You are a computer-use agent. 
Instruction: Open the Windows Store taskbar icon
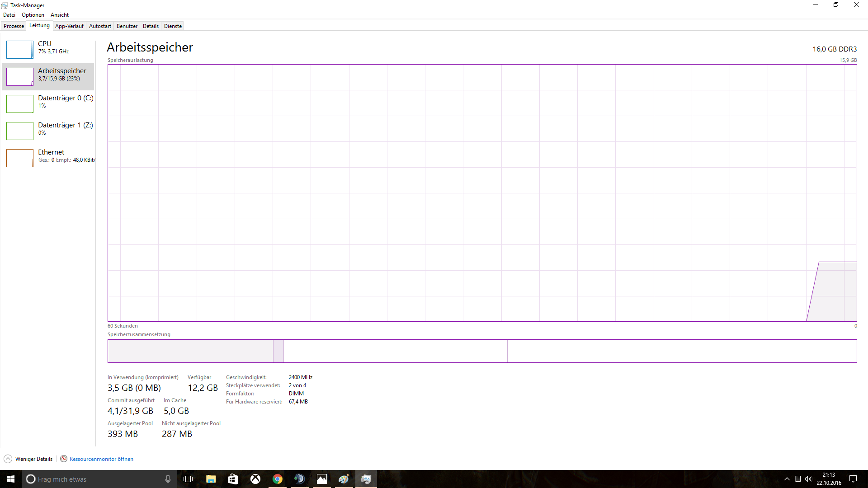click(233, 479)
